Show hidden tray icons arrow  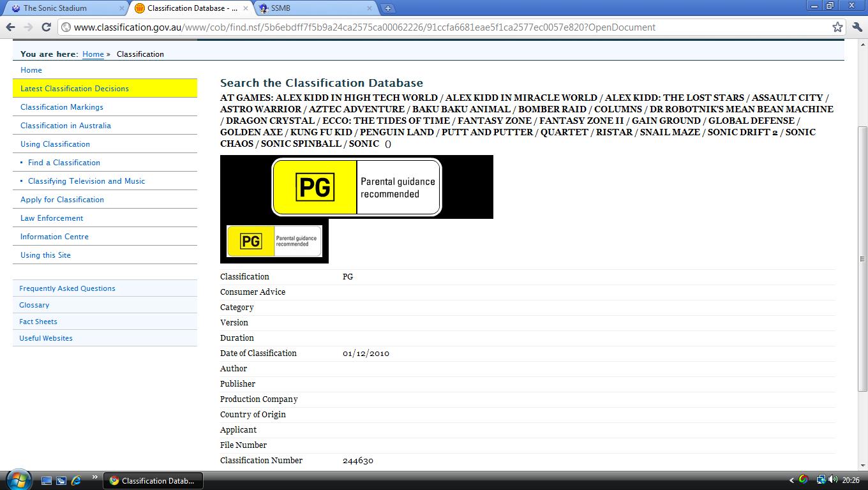[x=792, y=480]
